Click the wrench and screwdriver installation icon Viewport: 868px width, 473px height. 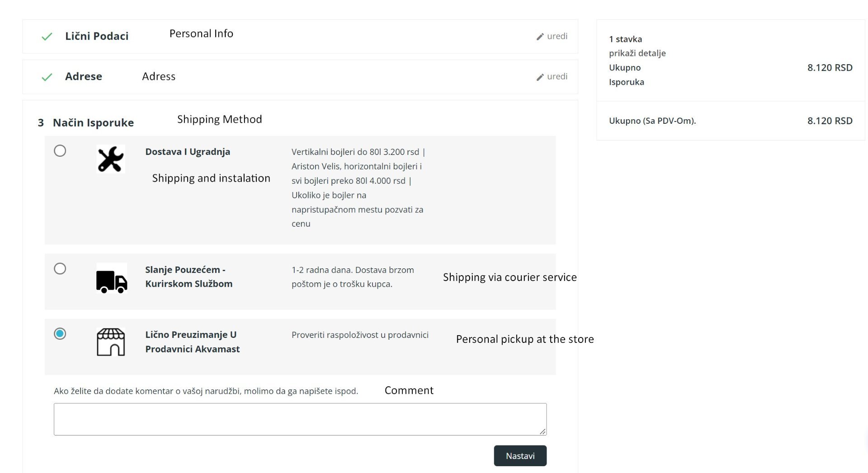[x=110, y=159]
